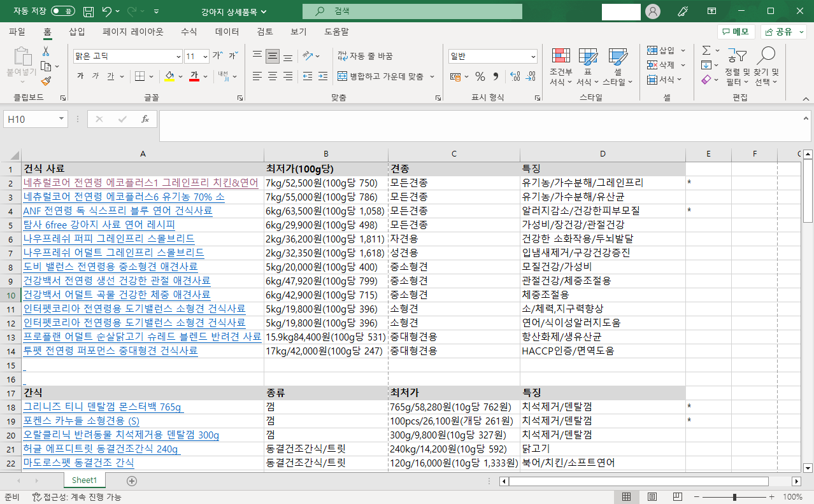
Task: Switch to Page Layout view icon
Action: [652, 497]
